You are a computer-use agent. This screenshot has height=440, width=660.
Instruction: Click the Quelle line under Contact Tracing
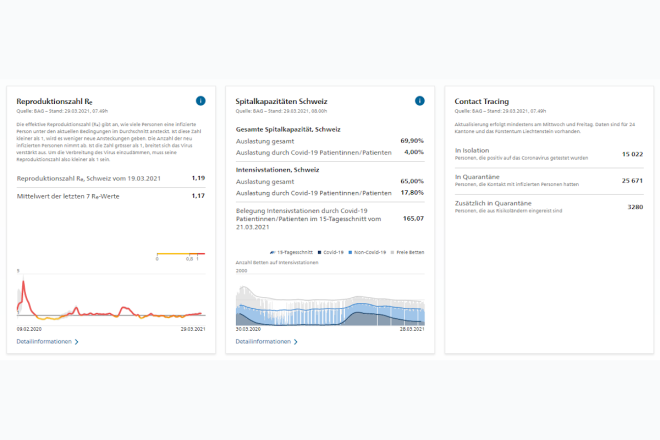point(500,111)
